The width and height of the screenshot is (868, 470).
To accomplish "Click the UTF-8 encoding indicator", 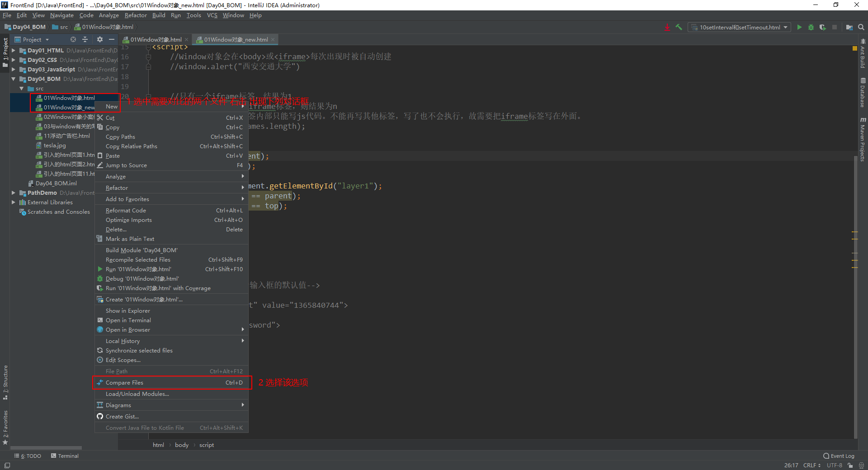I will pyautogui.click(x=835, y=465).
